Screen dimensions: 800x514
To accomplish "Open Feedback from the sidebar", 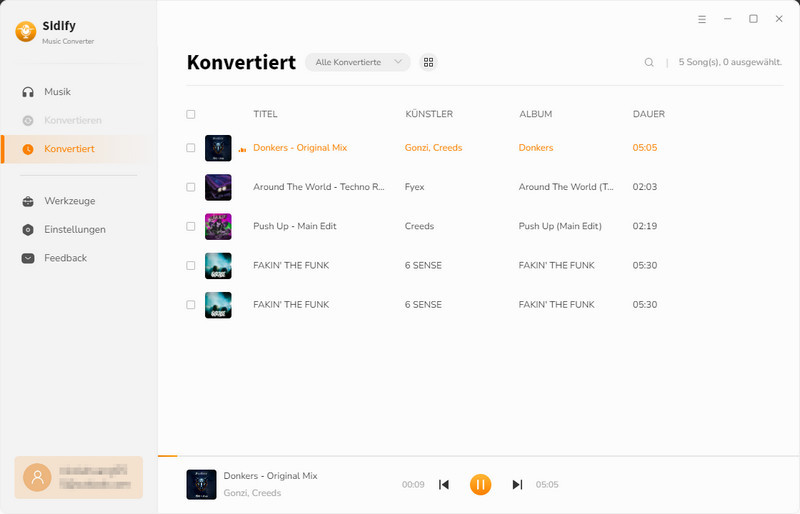I will (x=79, y=258).
